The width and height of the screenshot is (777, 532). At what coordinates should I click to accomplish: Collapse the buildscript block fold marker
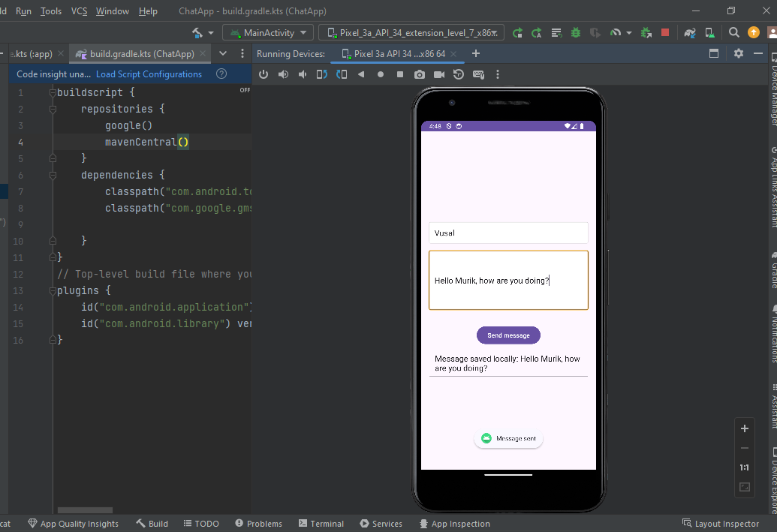[53, 92]
